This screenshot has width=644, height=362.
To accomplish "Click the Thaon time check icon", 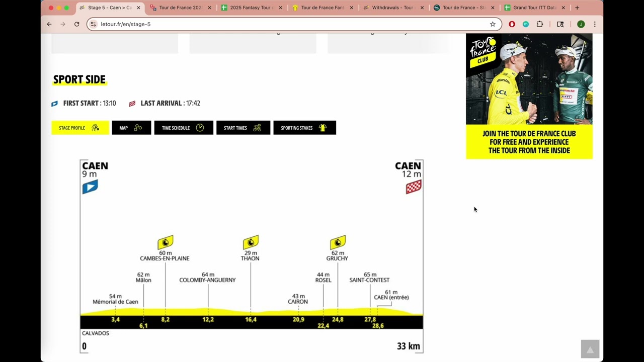I will tap(251, 242).
